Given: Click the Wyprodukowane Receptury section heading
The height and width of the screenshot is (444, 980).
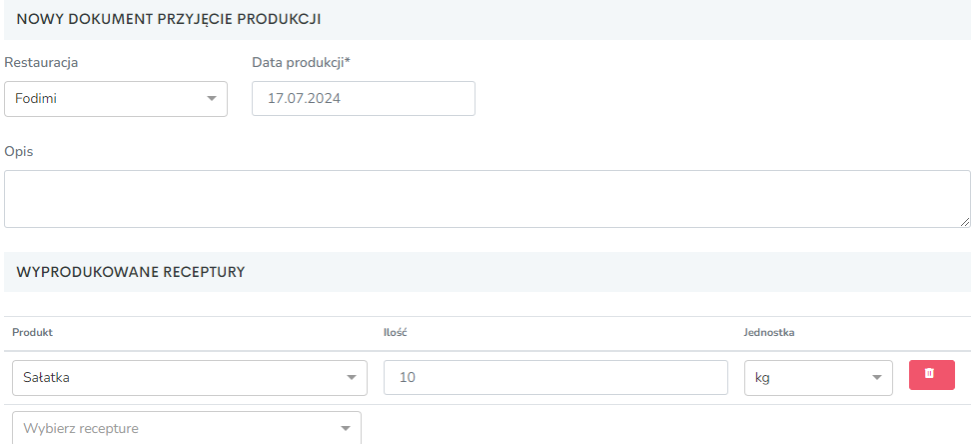Looking at the screenshot, I should coord(131,272).
